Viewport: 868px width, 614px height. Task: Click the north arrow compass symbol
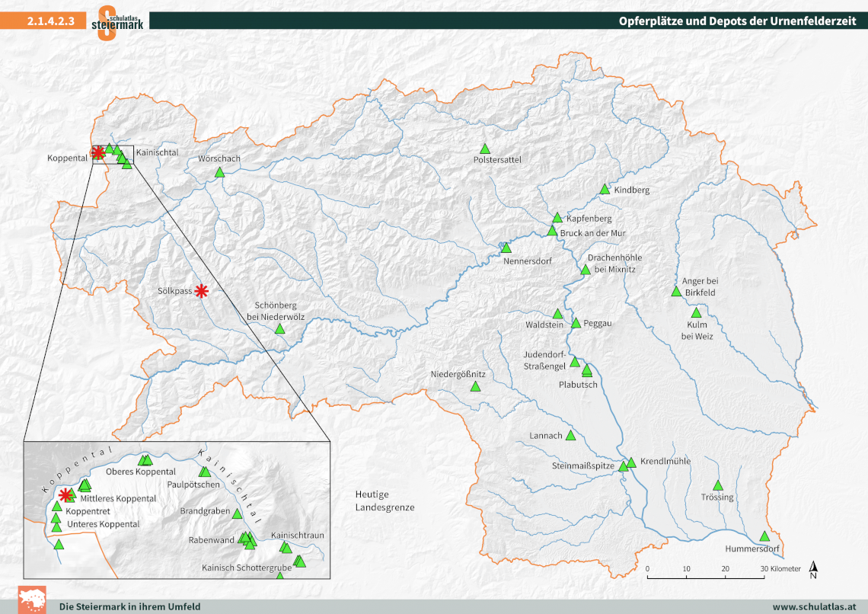[813, 570]
